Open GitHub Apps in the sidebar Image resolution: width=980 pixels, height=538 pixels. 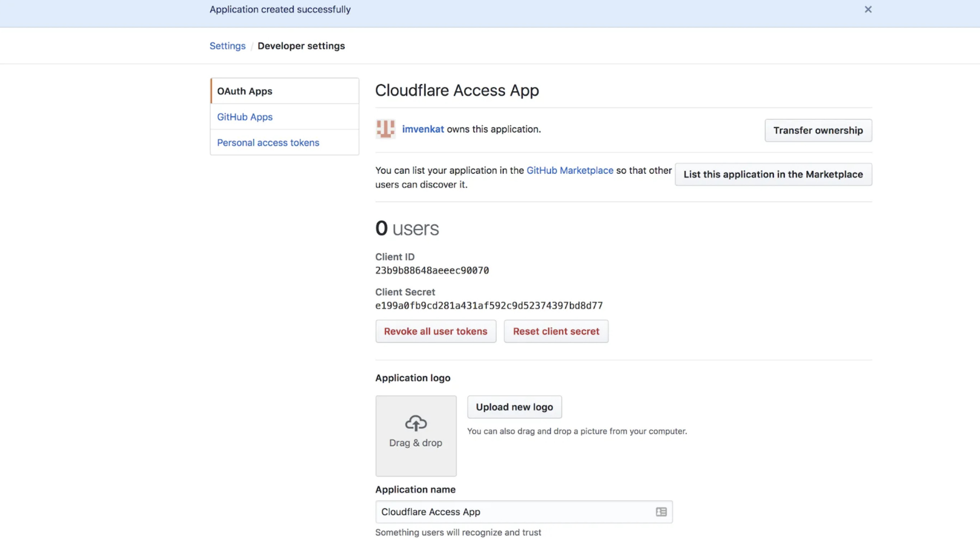[x=284, y=117]
